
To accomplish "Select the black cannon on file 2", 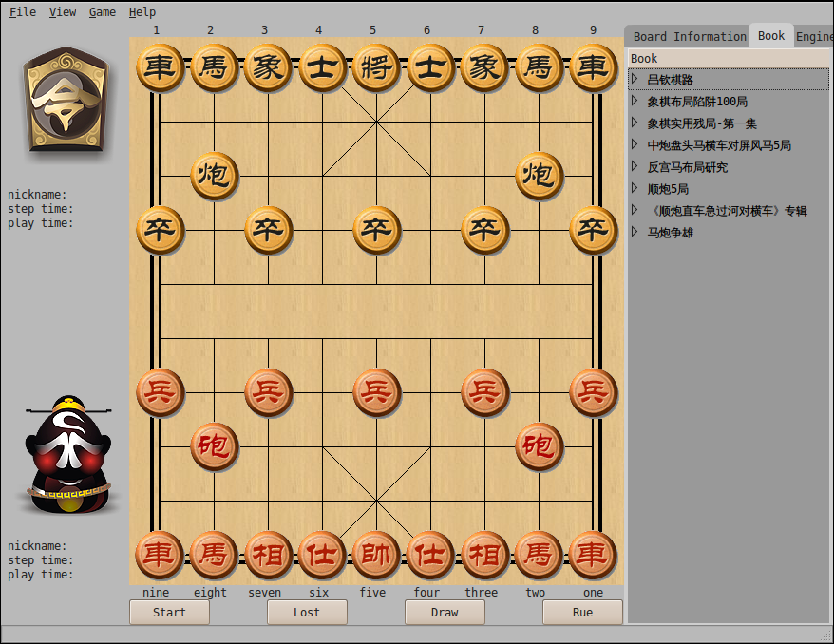I will [x=214, y=176].
